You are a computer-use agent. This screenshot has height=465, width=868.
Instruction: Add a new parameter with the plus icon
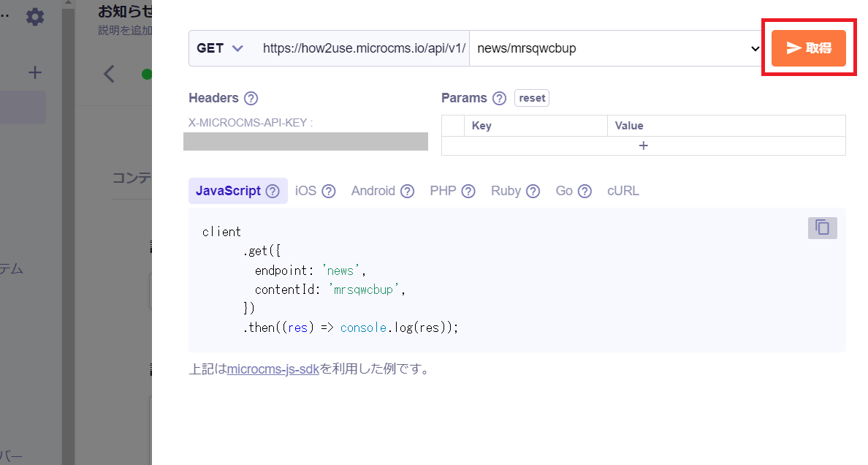(x=644, y=145)
